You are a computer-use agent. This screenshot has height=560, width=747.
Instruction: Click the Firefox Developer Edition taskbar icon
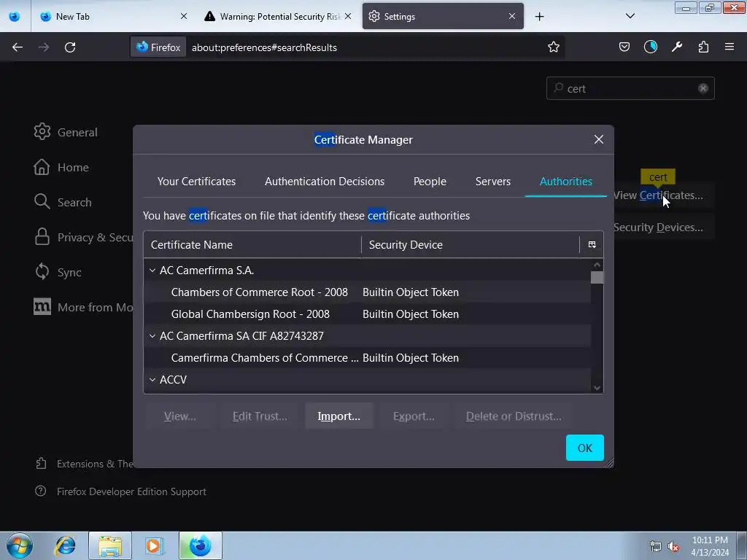(x=200, y=545)
